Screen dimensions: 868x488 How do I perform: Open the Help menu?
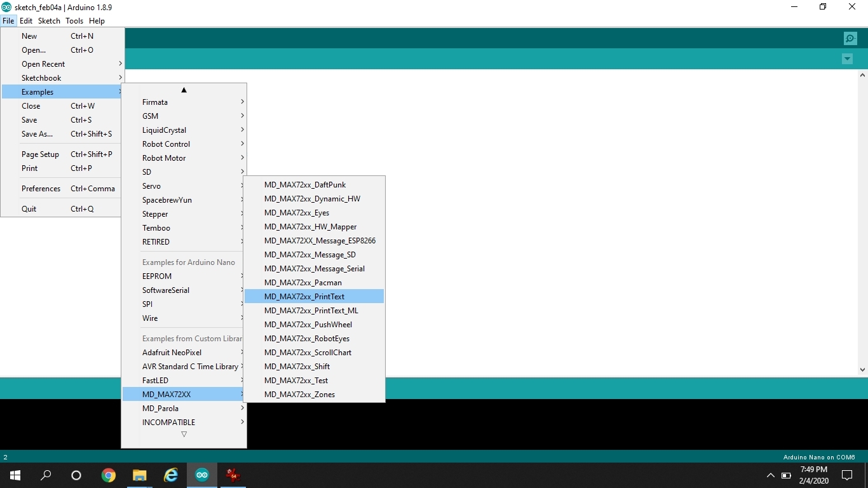click(97, 21)
